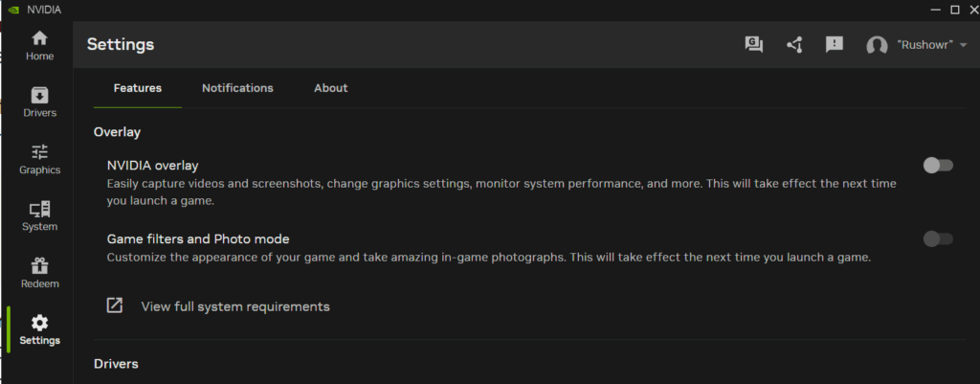Image resolution: width=980 pixels, height=384 pixels.
Task: Enable the NVIDIA overlay toggle
Action: coord(938,165)
